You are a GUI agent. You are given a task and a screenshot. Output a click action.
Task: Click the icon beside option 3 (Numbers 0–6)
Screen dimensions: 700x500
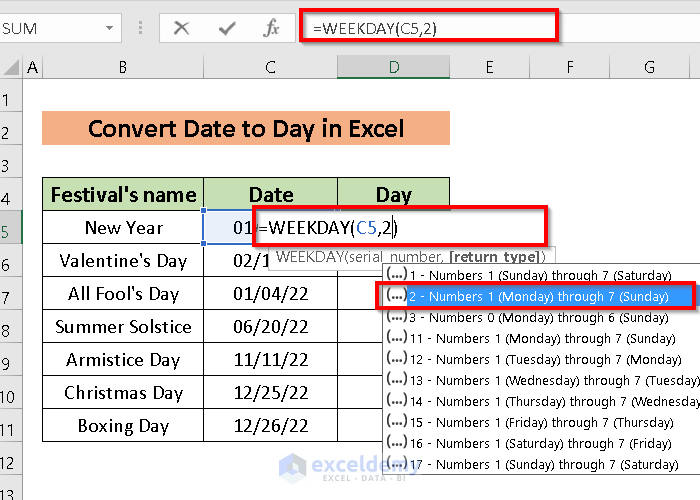point(395,317)
